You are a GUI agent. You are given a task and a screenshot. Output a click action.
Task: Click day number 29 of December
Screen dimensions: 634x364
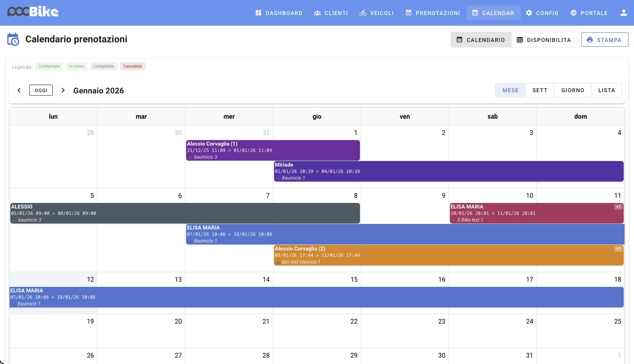click(x=90, y=133)
